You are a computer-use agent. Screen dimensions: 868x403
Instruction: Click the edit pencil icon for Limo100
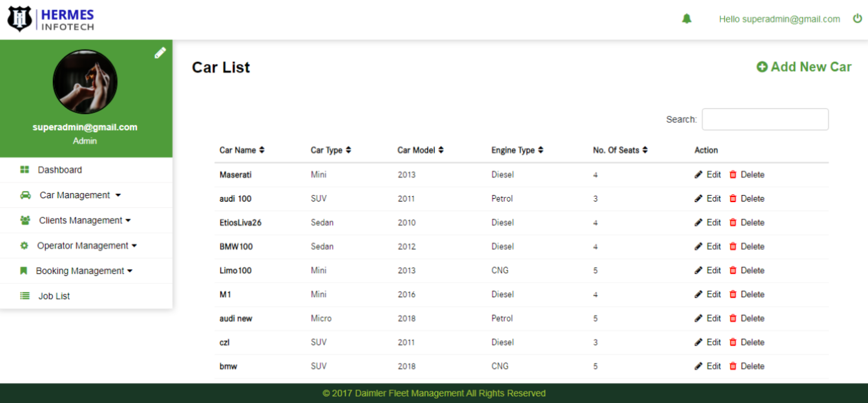point(698,270)
